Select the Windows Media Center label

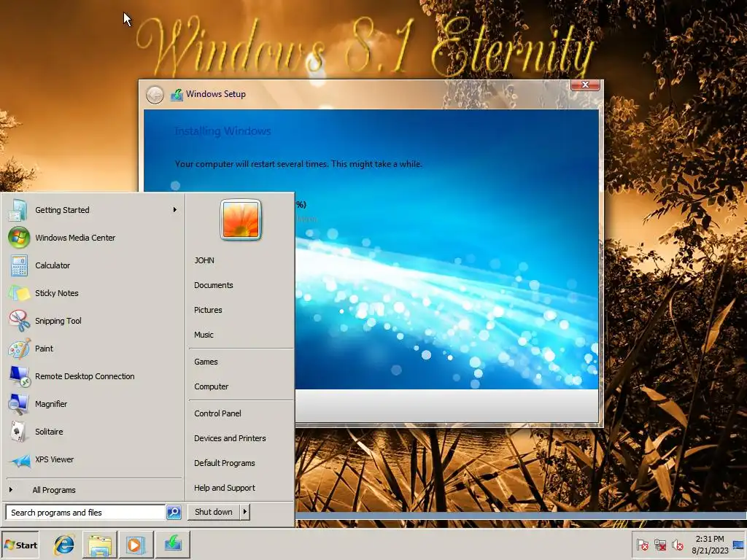75,238
